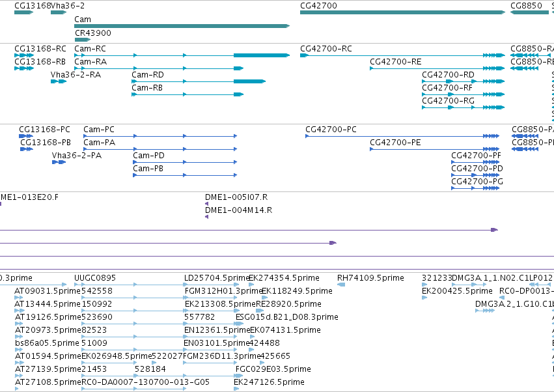Select transcript CG42700-RG
This screenshot has width=554, height=392.
(x=464, y=107)
